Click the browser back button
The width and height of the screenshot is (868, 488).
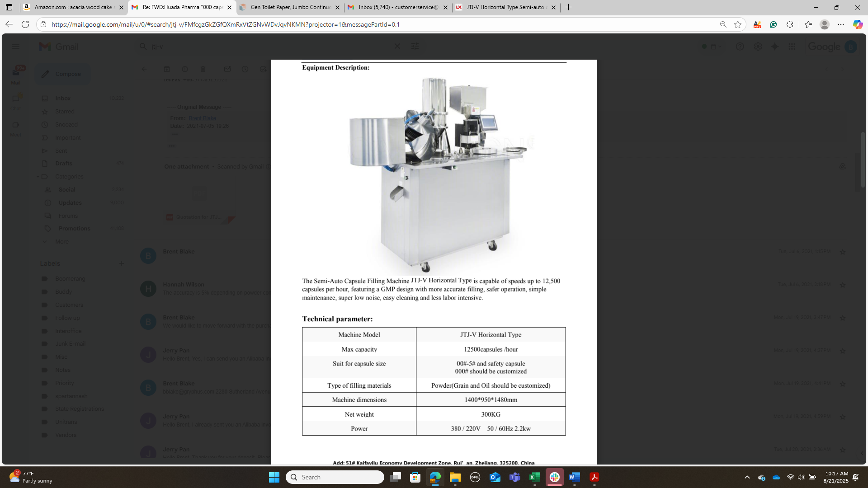click(x=9, y=24)
